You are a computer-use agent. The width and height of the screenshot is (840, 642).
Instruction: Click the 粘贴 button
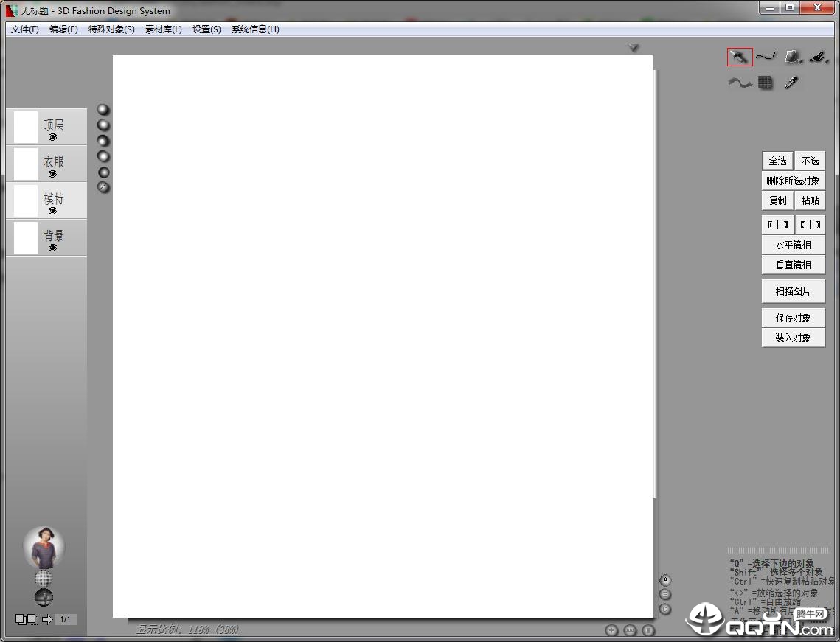pos(810,200)
